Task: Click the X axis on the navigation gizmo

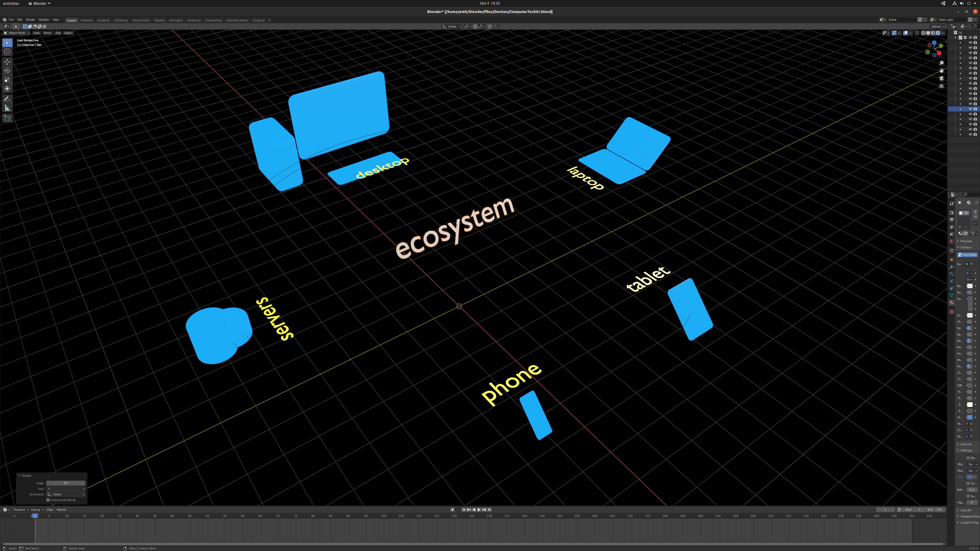Action: (939, 53)
